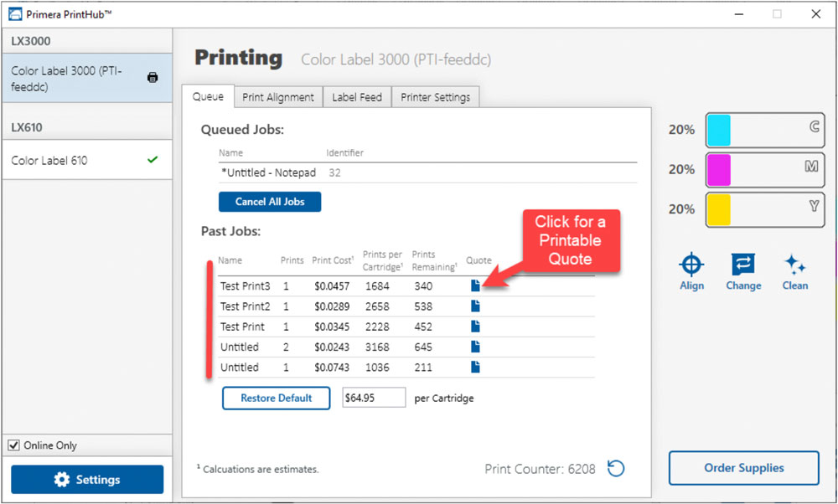Screen dimensions: 838x504
Task: Click the LX610 group header
Action: (x=27, y=127)
